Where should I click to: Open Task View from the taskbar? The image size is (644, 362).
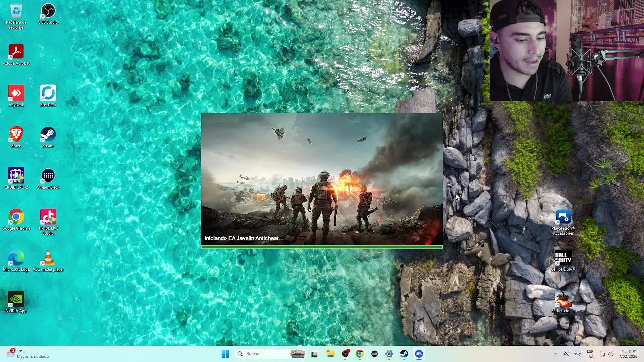pos(315,354)
